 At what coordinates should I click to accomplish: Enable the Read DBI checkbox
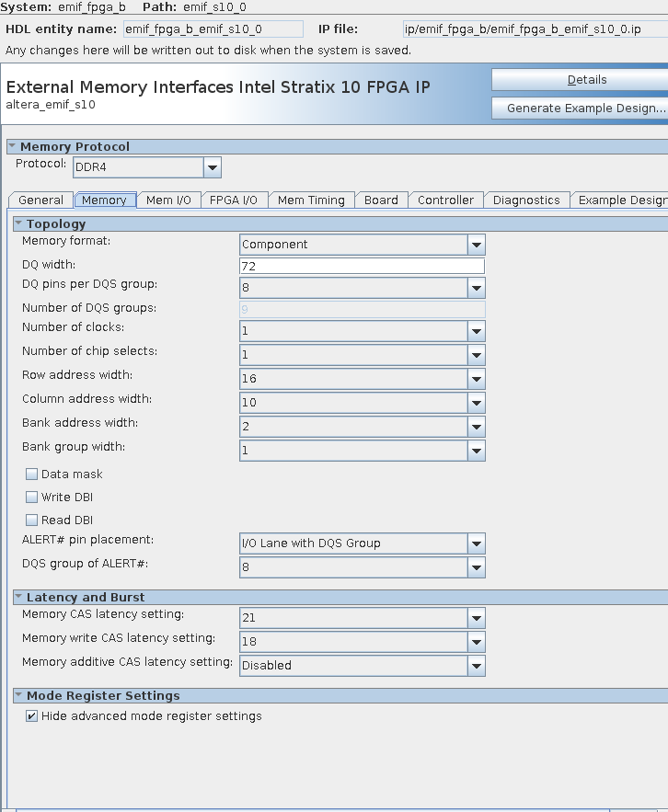(31, 520)
